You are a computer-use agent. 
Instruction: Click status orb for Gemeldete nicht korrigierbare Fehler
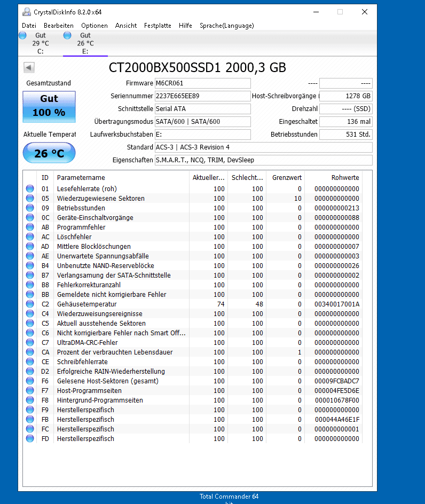pyautogui.click(x=30, y=294)
